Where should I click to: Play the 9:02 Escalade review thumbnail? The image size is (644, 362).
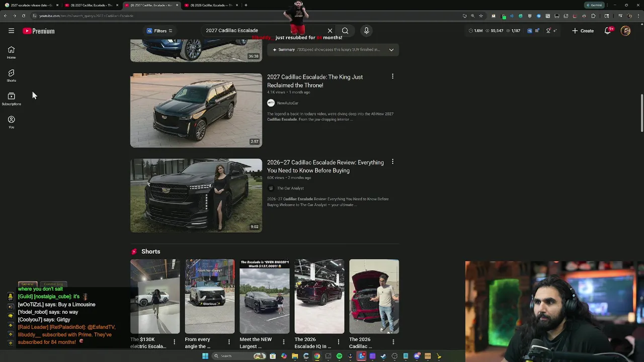click(x=196, y=196)
